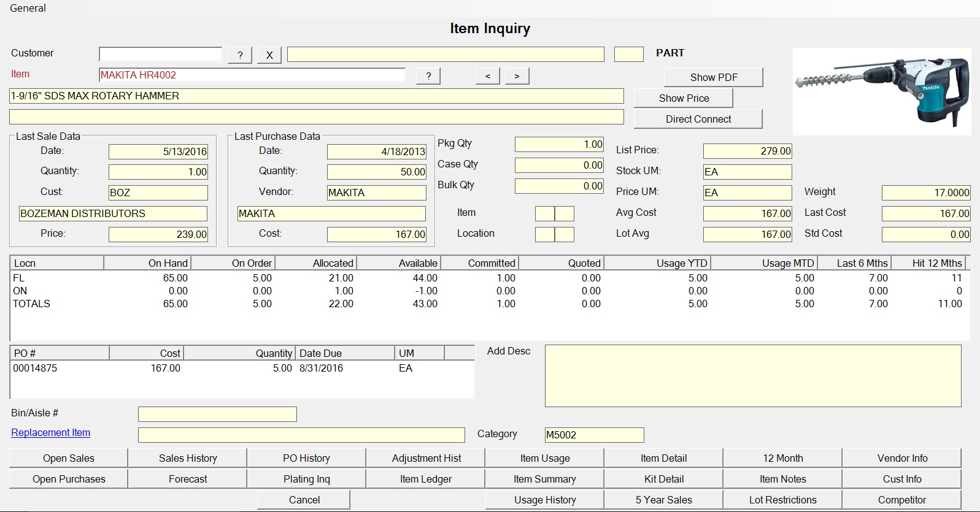
Task: Click the Bin/Aisle # field
Action: click(217, 414)
